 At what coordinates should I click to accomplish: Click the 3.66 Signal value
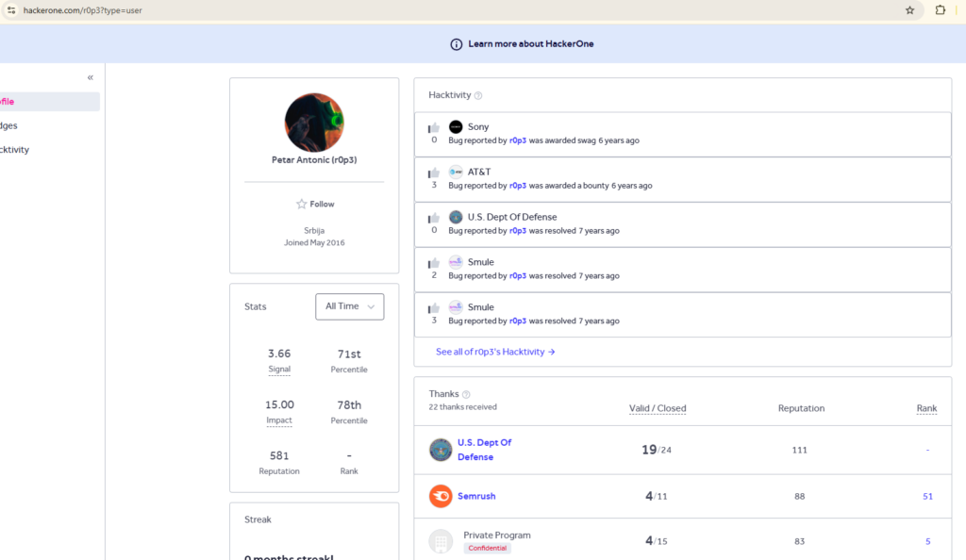tap(279, 354)
